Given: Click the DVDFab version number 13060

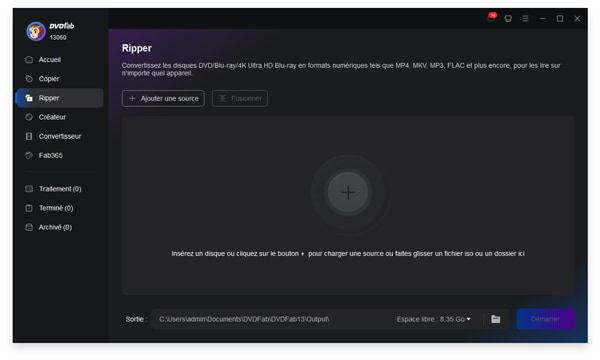Looking at the screenshot, I should (x=58, y=37).
